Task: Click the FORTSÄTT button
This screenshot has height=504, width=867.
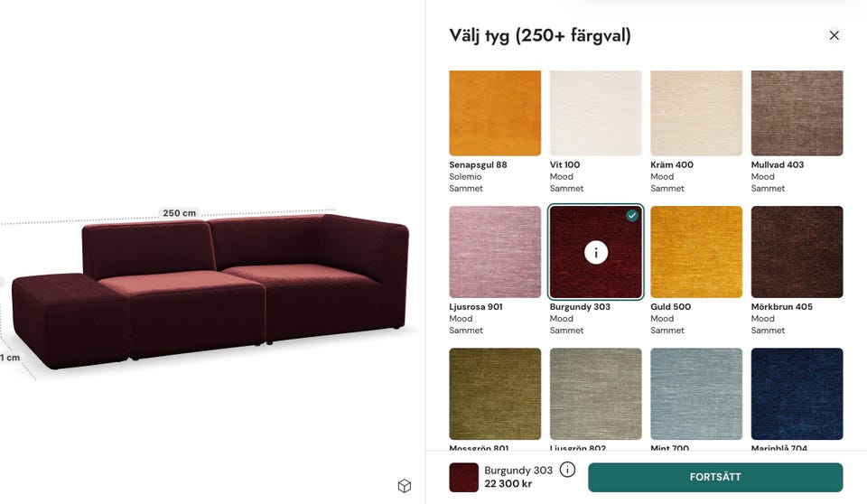Action: pyautogui.click(x=715, y=477)
